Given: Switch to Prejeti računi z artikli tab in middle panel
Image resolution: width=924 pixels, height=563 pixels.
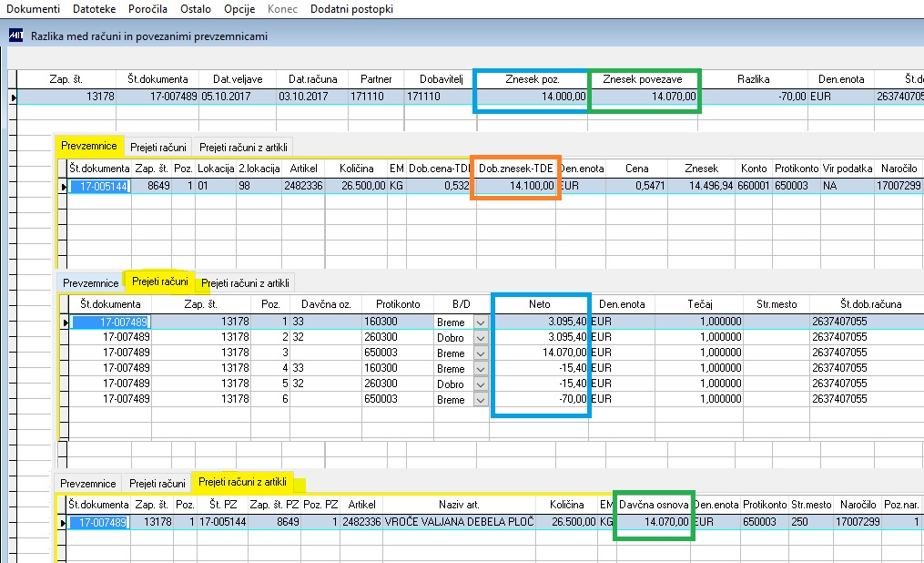Looking at the screenshot, I should click(x=245, y=283).
